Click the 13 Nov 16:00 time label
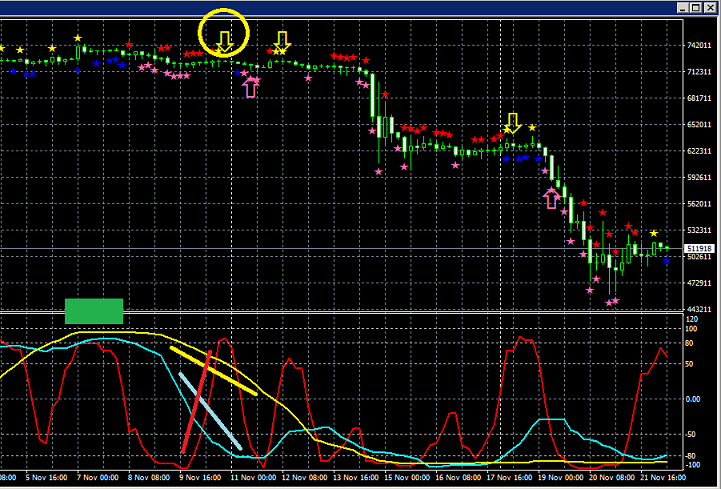The image size is (721, 489). (356, 477)
